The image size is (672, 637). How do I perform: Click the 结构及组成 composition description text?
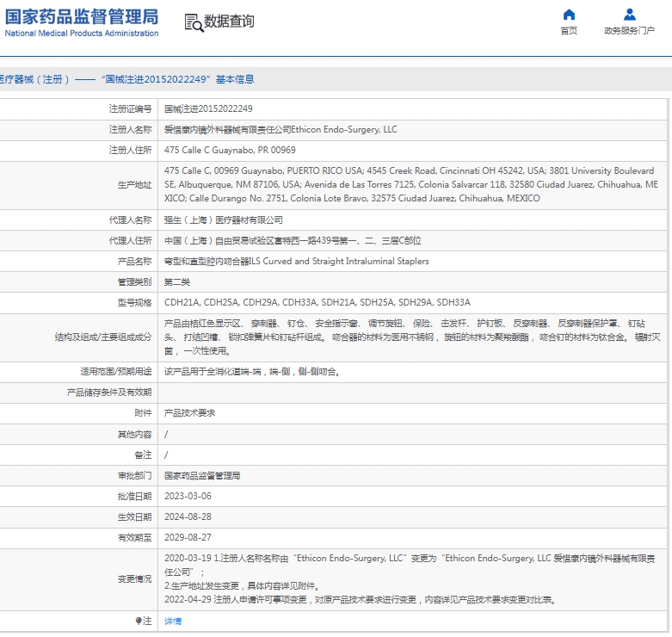(x=412, y=337)
